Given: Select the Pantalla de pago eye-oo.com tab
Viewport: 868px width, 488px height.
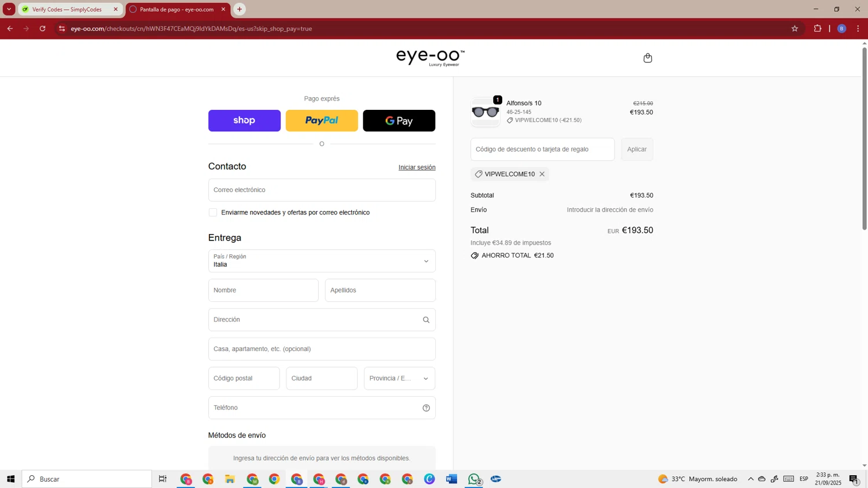Looking at the screenshot, I should 176,9.
